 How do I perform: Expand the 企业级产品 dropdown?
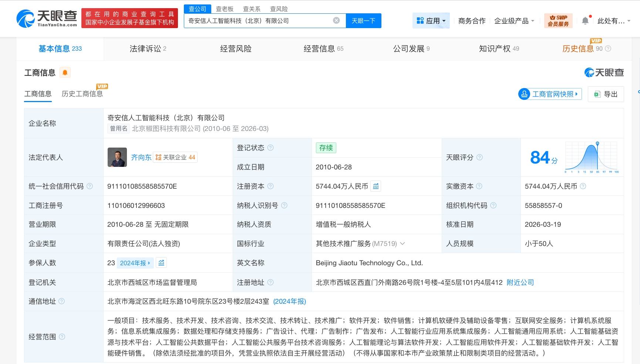tap(514, 21)
